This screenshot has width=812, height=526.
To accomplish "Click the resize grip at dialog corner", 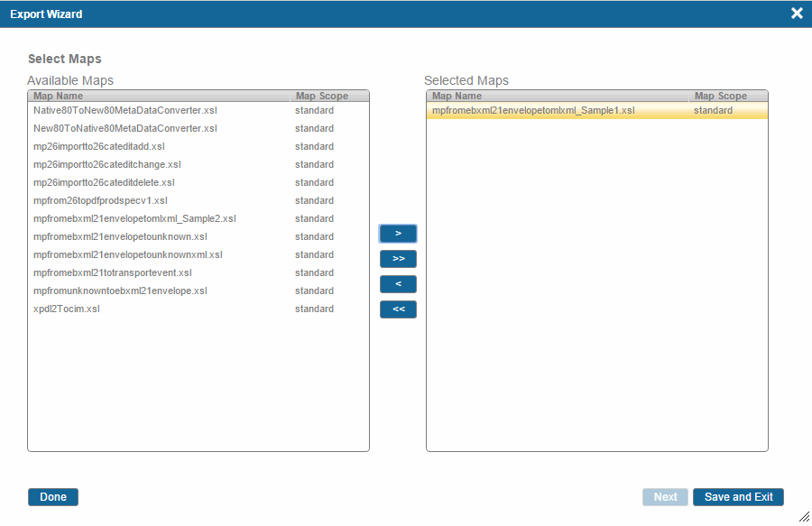I will pyautogui.click(x=804, y=516).
